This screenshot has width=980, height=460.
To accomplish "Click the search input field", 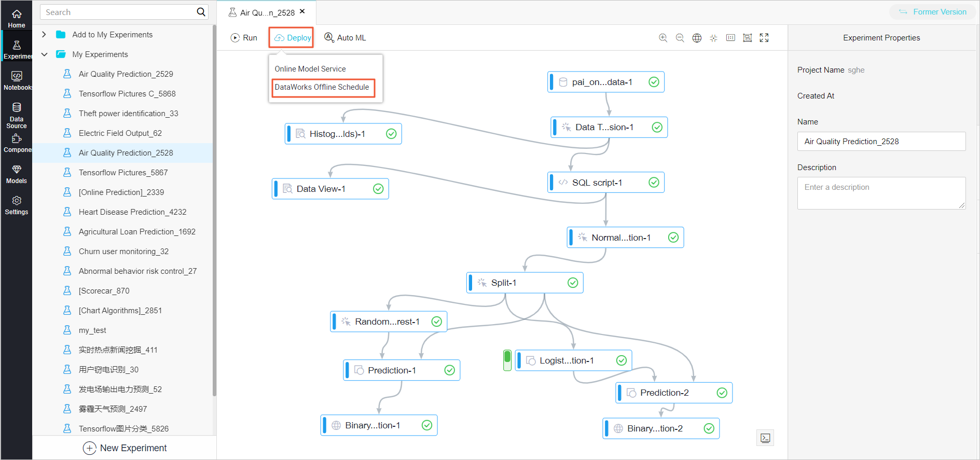I will tap(118, 12).
